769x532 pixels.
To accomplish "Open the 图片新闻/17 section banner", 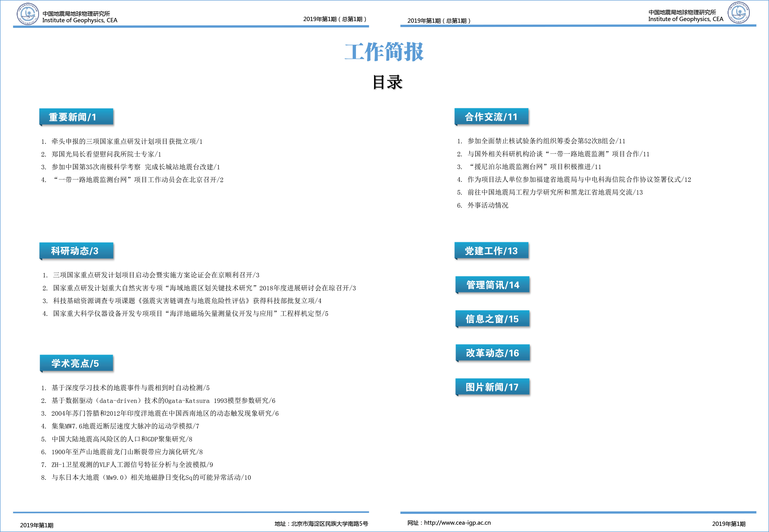I will 493,387.
